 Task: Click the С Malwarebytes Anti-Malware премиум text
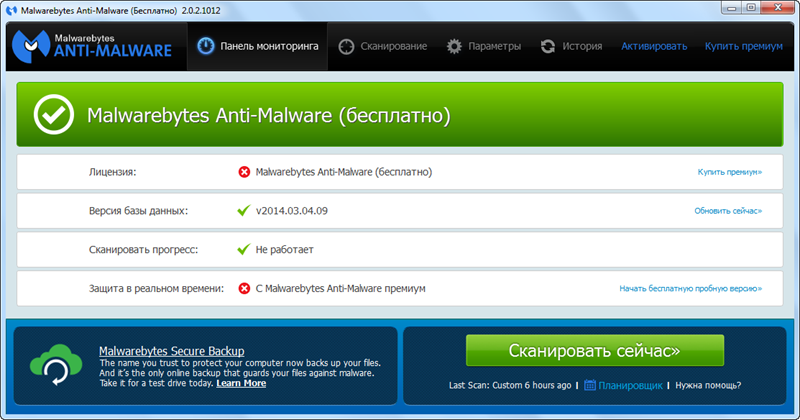[340, 288]
